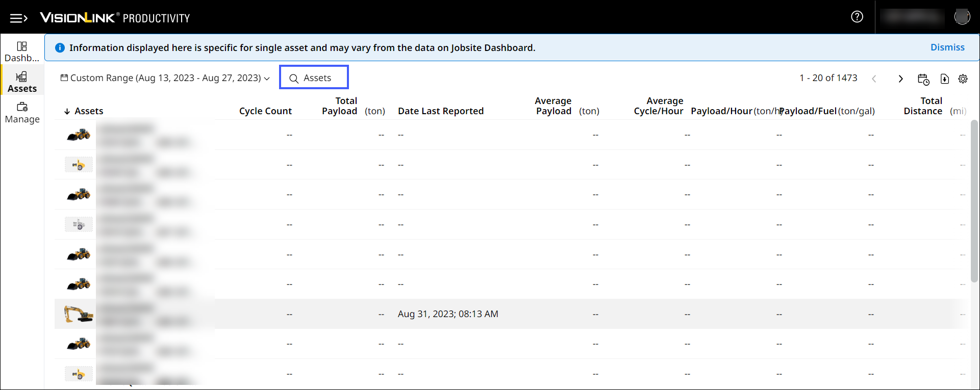Click the Total Payload column header

(340, 106)
